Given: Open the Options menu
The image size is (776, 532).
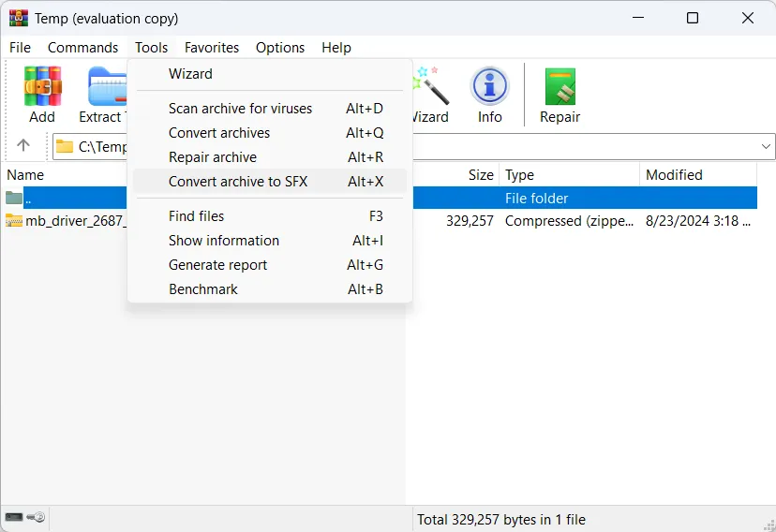Looking at the screenshot, I should click(x=280, y=48).
